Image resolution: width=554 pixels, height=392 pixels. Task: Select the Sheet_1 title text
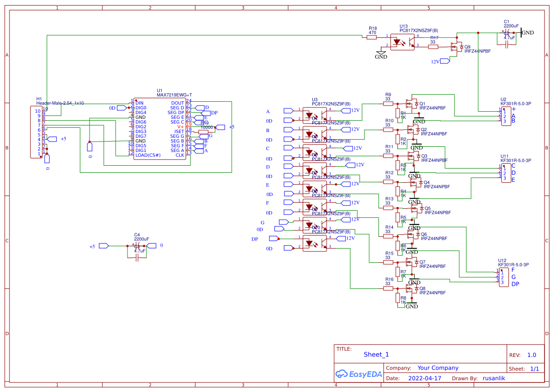point(376,355)
